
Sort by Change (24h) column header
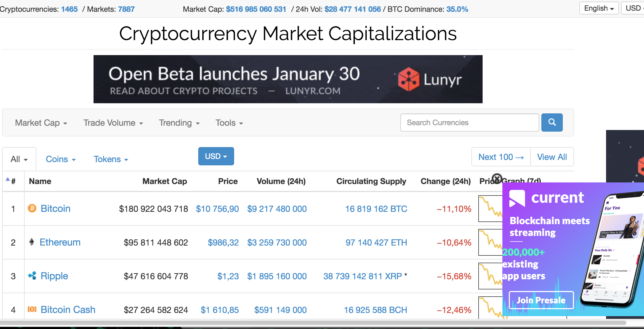click(x=446, y=181)
